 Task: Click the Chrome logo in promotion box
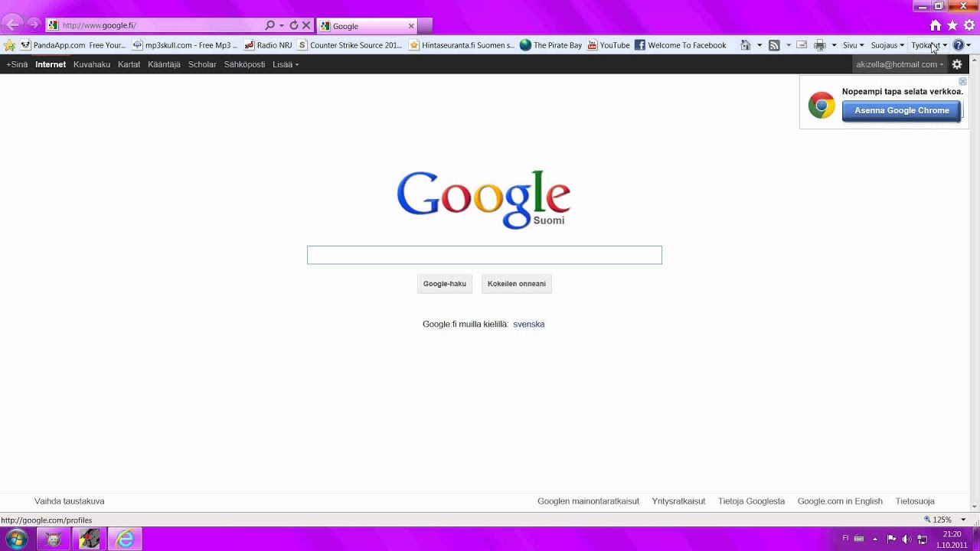(x=822, y=106)
